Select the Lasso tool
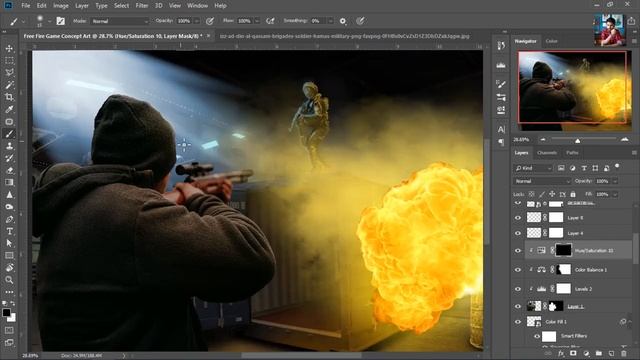 tap(9, 73)
